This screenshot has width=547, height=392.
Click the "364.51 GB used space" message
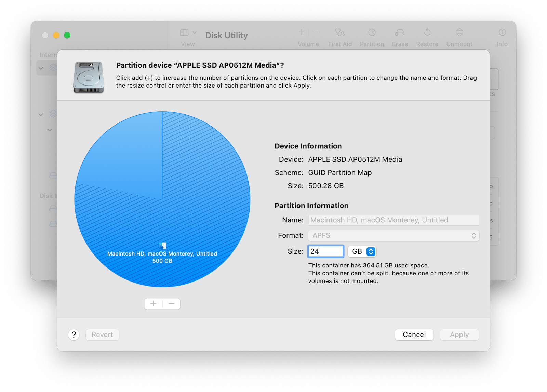coord(369,265)
